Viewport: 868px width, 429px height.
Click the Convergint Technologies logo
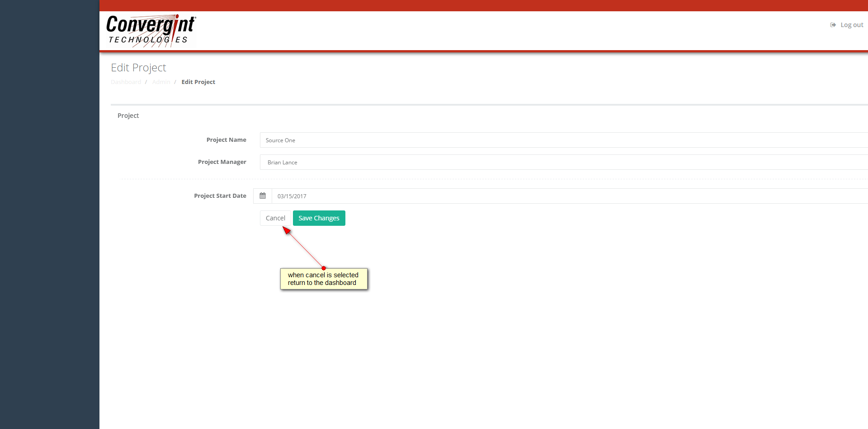(x=151, y=31)
